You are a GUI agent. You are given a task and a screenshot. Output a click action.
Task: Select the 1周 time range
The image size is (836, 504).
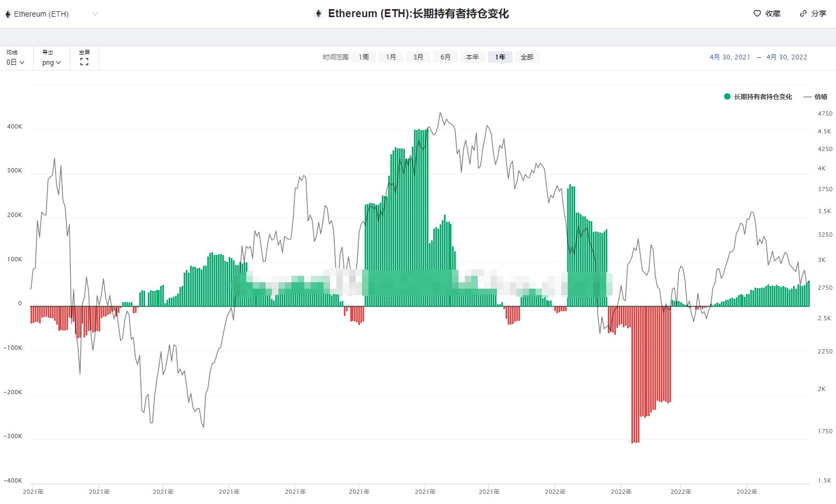click(364, 57)
